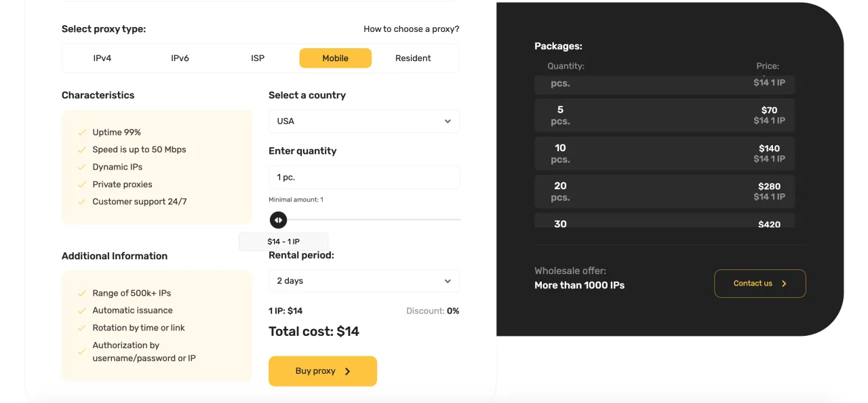Click the checkmark next to Automatic issuance
The height and width of the screenshot is (403, 868).
click(x=82, y=310)
